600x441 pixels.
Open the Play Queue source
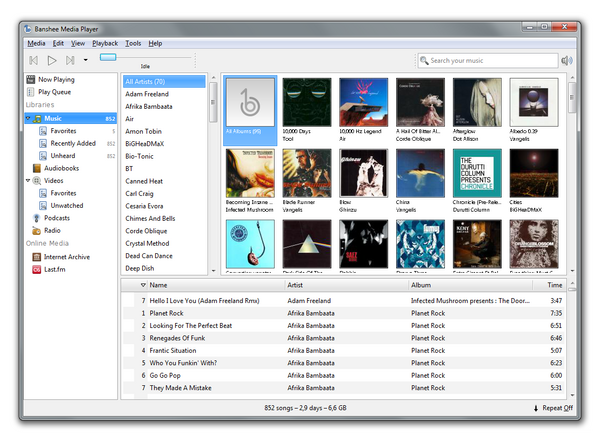71,92
